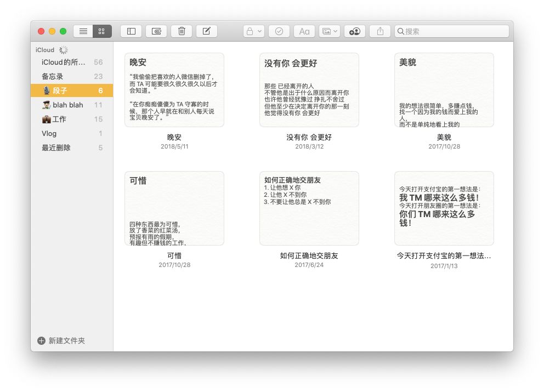Create a new note
544x392 pixels.
point(207,31)
